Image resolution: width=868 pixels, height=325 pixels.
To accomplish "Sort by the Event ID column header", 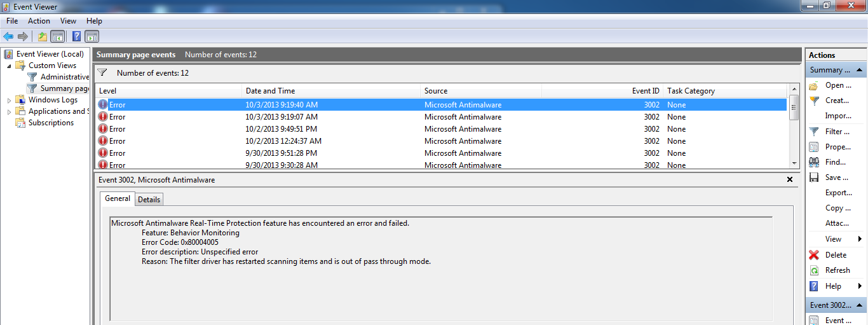I will pyautogui.click(x=602, y=91).
